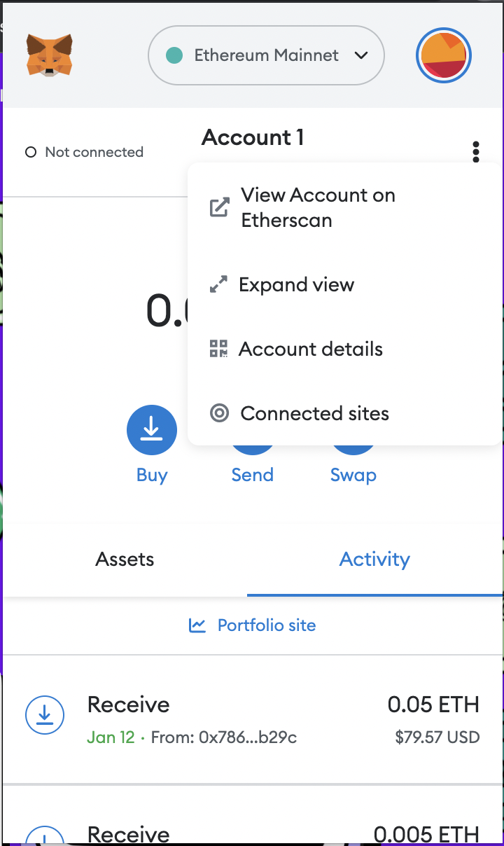This screenshot has height=846, width=504.
Task: Click the Swap label
Action: pos(353,475)
